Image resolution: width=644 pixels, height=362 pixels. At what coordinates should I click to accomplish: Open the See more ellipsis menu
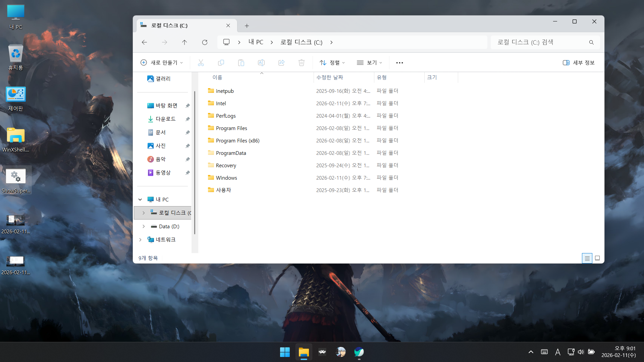click(x=399, y=63)
